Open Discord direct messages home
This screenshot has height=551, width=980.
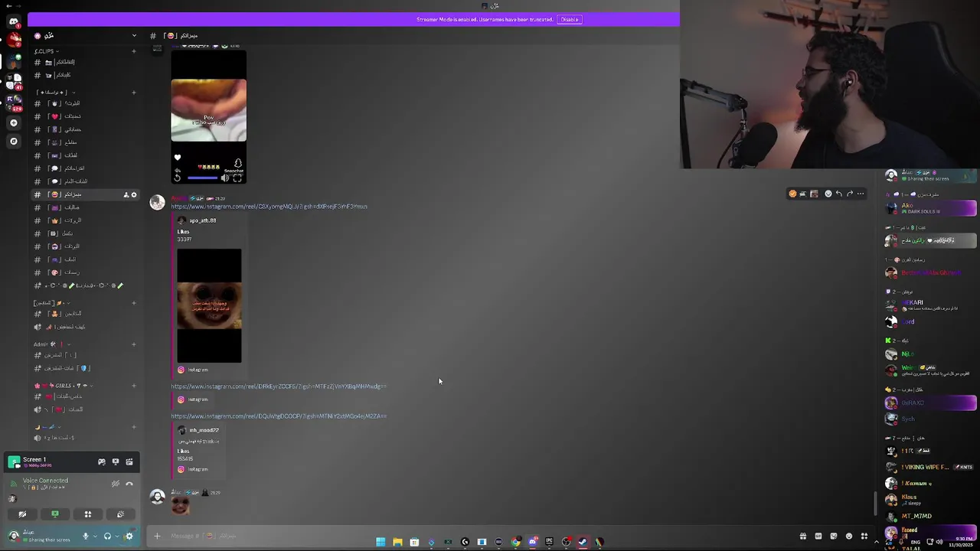[14, 21]
